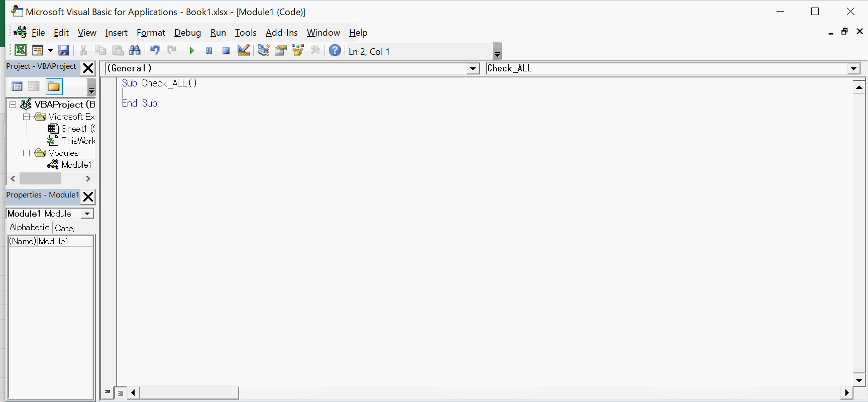Collapse the Microsoft Excel Objects folder
The image size is (868, 402).
tap(27, 117)
